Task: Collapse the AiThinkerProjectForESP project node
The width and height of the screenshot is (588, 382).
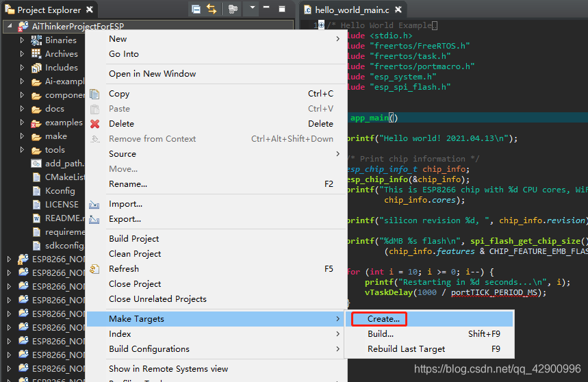Action: 10,26
